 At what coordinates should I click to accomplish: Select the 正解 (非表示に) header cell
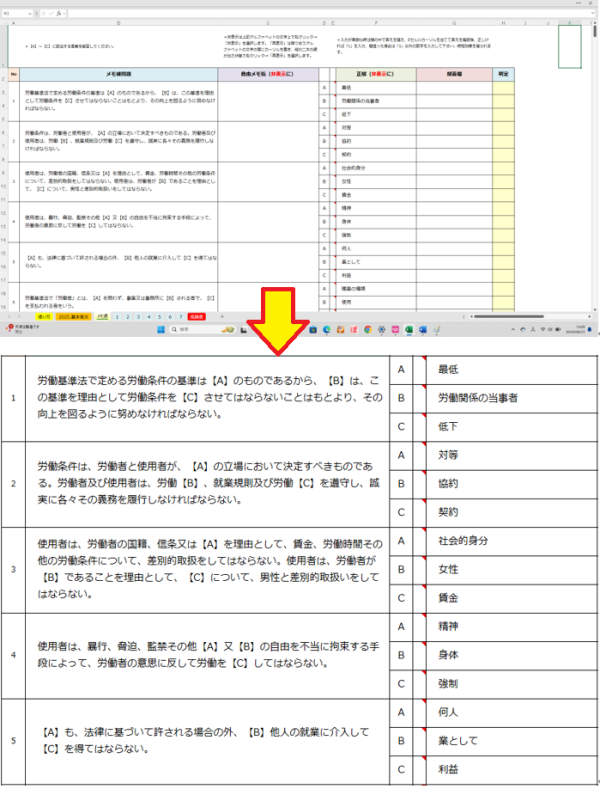376,74
